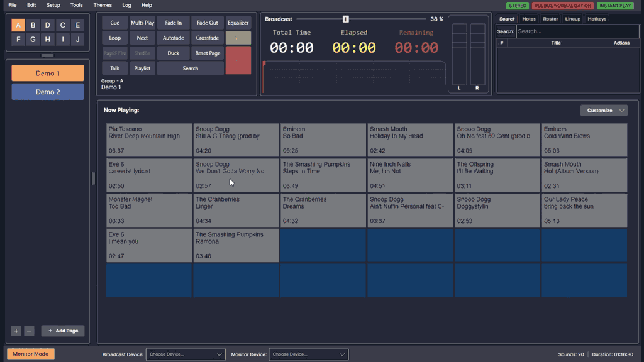The image size is (644, 362).
Task: Toggle INSTANT PLAY mode
Action: (x=615, y=6)
